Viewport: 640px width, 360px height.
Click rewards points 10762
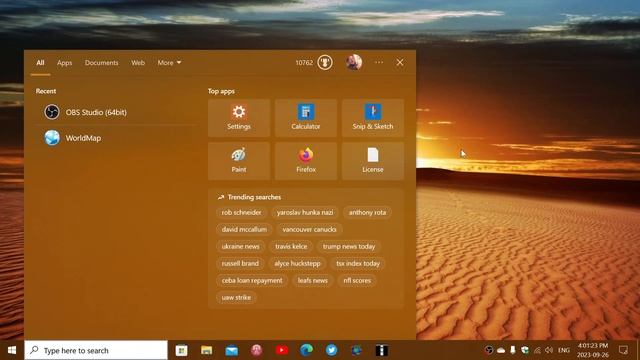click(304, 62)
